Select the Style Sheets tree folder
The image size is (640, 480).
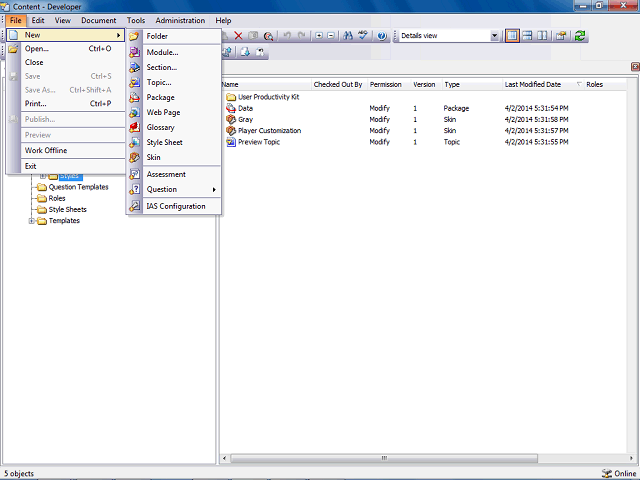(x=67, y=209)
